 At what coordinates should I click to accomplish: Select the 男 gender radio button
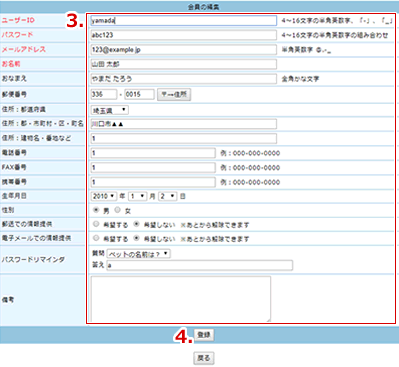pyautogui.click(x=96, y=210)
